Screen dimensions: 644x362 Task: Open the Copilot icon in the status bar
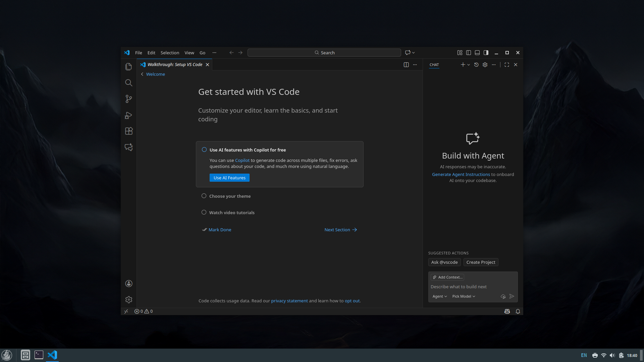click(x=507, y=311)
